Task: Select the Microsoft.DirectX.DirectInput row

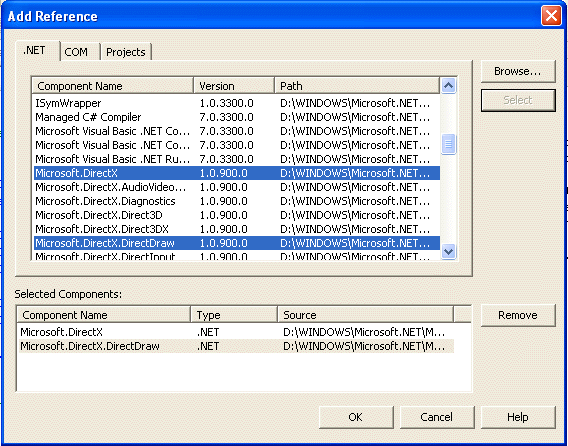Action: (237, 256)
